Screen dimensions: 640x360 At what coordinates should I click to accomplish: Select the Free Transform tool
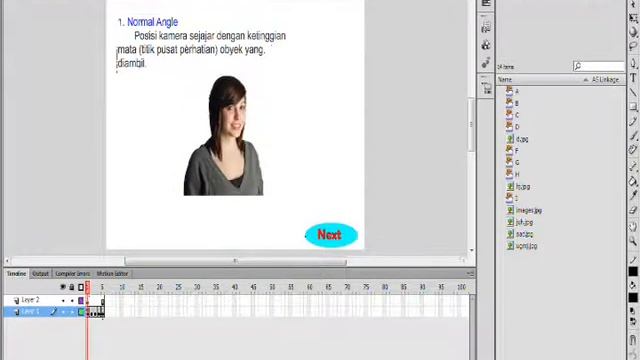pos(633,18)
